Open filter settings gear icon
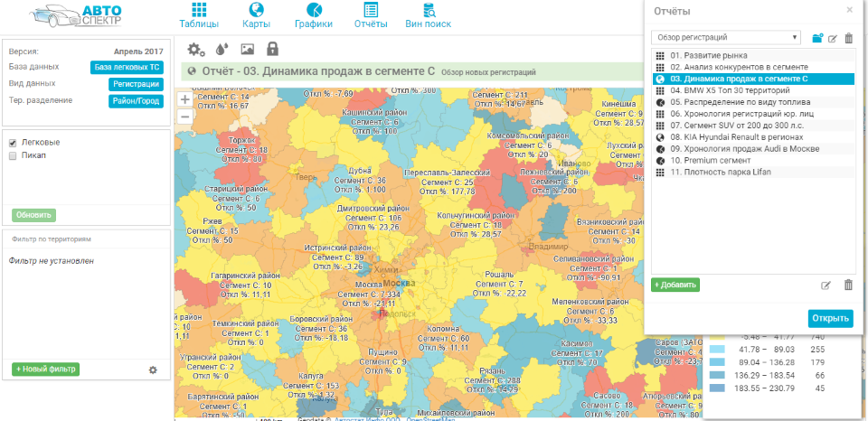This screenshot has height=421, width=868. pos(153,370)
